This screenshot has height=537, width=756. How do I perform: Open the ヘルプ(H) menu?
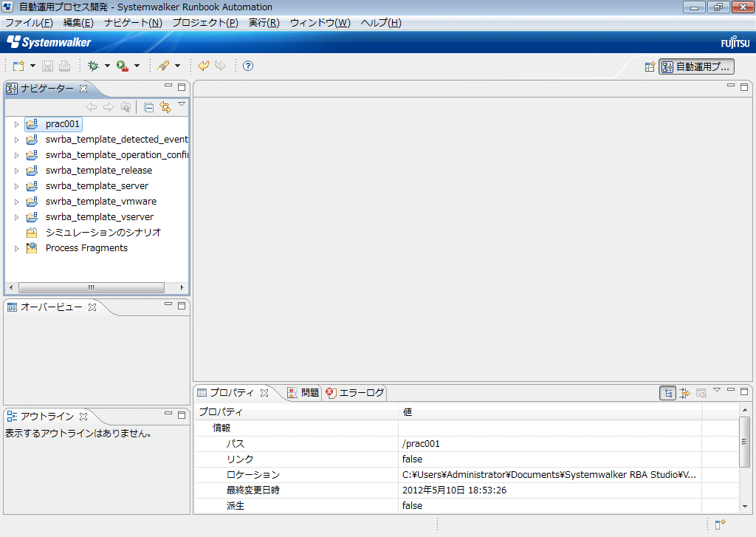[381, 23]
